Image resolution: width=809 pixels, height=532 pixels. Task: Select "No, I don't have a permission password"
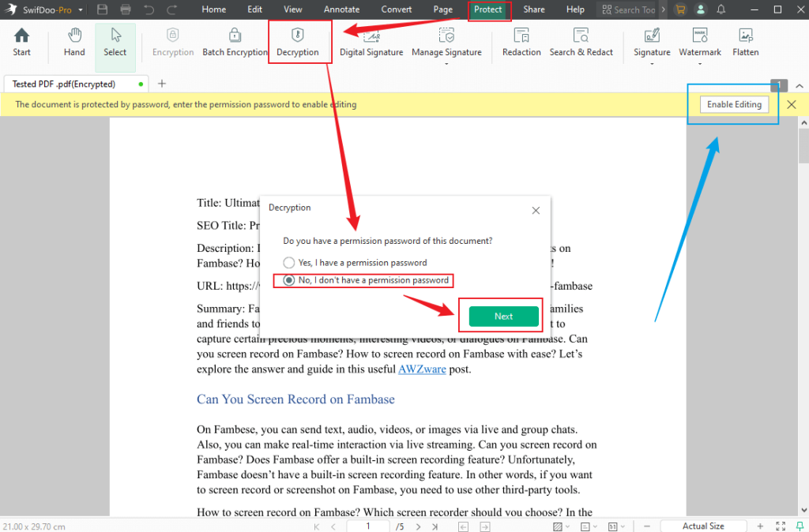coord(289,280)
